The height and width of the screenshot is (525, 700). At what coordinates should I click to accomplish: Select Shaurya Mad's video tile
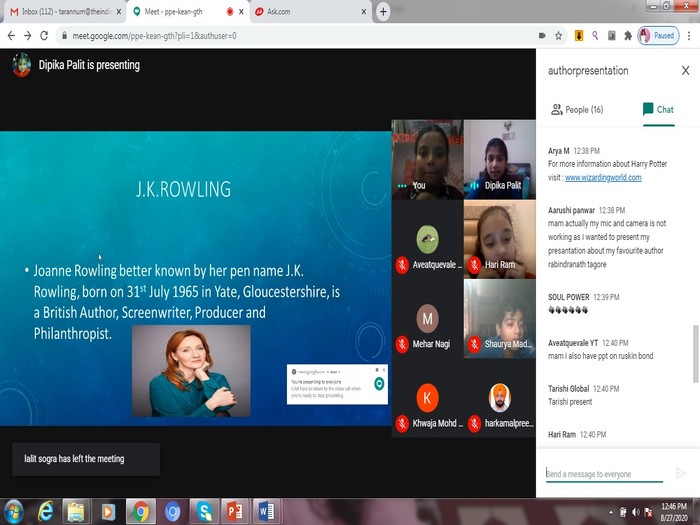point(500,318)
